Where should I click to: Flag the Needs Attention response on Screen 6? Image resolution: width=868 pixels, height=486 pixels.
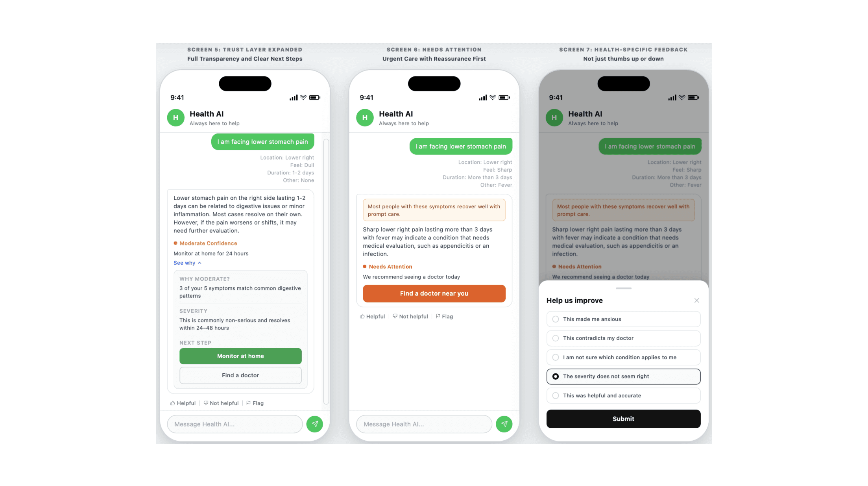click(444, 317)
